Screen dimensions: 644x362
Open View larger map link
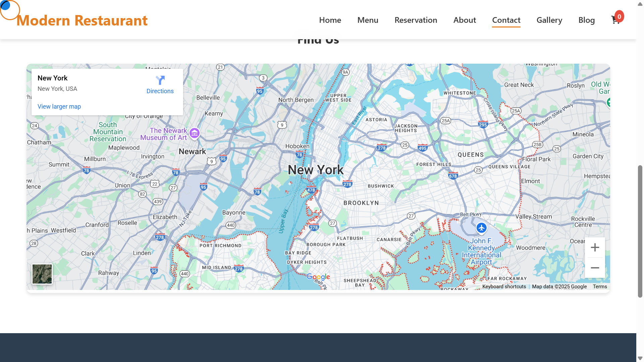point(59,107)
